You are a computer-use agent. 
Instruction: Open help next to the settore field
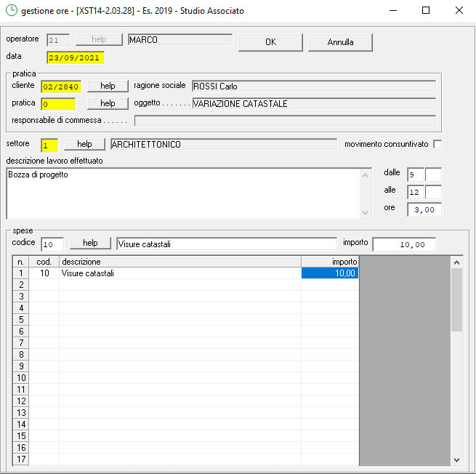pos(84,144)
